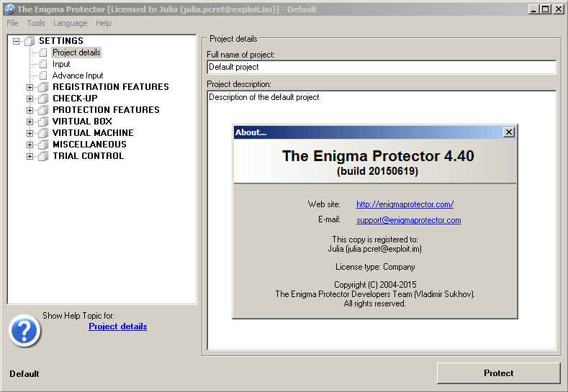Click the SETTINGS folder icon
This screenshot has width=568, height=392.
point(30,41)
